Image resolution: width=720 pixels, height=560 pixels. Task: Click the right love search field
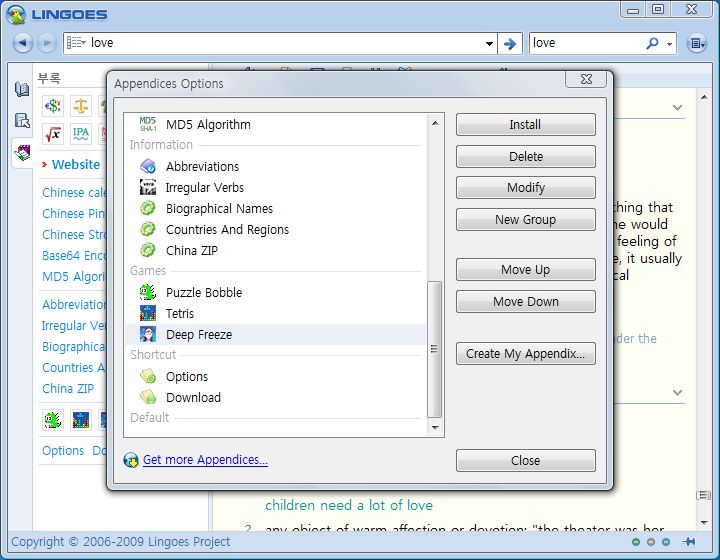coord(587,43)
